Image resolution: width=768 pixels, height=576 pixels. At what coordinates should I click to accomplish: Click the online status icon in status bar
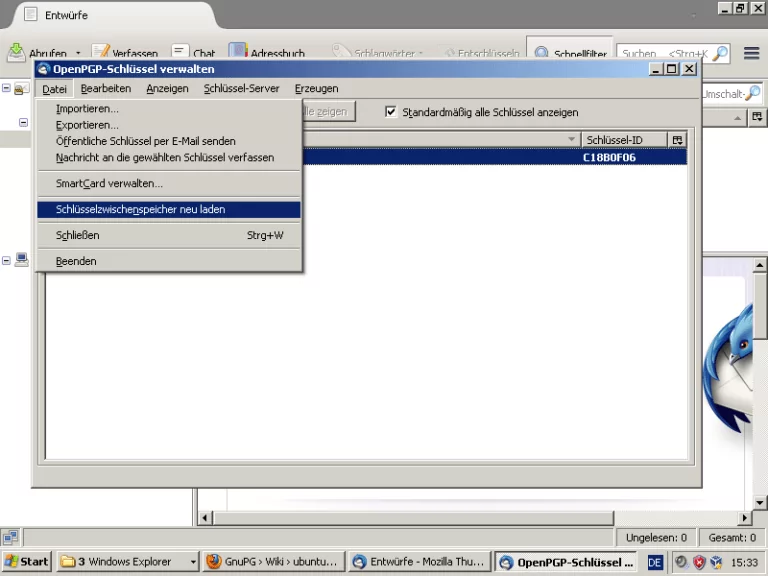[10, 537]
